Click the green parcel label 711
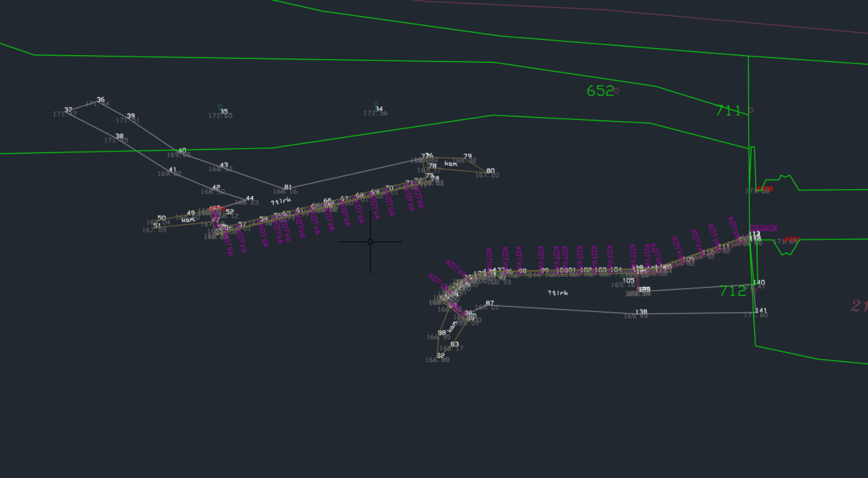This screenshot has height=478, width=868. (728, 111)
